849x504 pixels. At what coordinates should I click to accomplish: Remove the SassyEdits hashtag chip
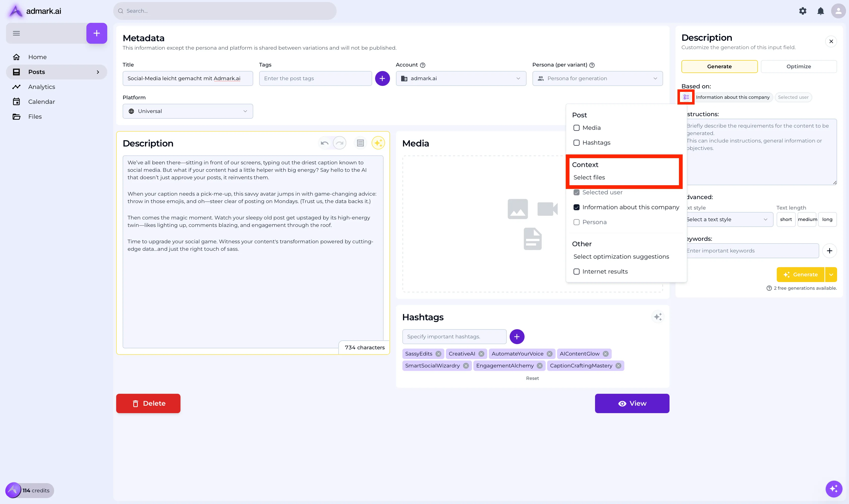438,354
